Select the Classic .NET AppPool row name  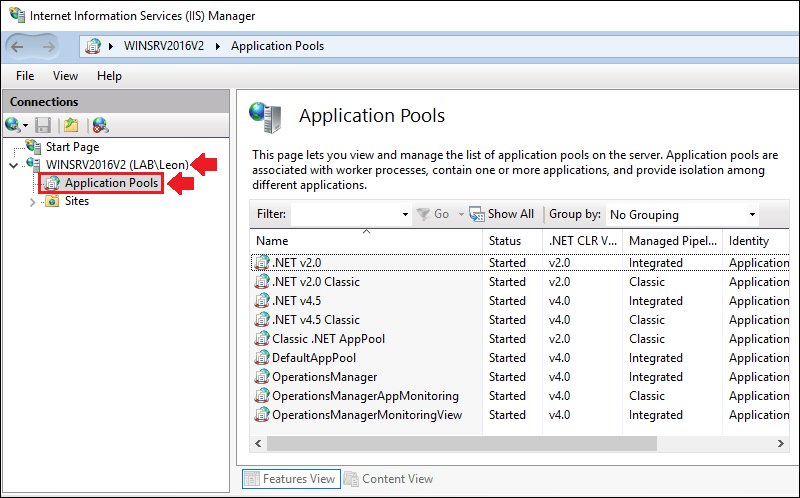coord(329,338)
